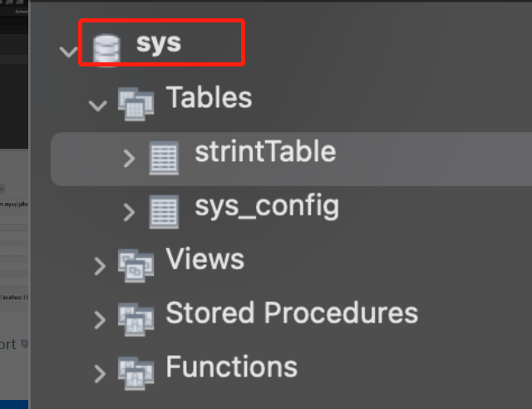Expand the Stored Procedures chevron
The height and width of the screenshot is (409, 532).
coord(100,320)
